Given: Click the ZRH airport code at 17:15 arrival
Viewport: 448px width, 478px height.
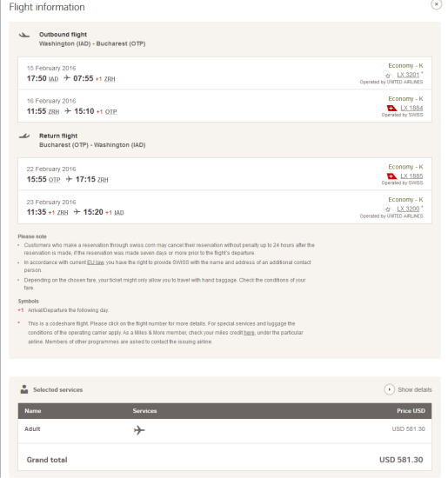Looking at the screenshot, I should [x=103, y=180].
